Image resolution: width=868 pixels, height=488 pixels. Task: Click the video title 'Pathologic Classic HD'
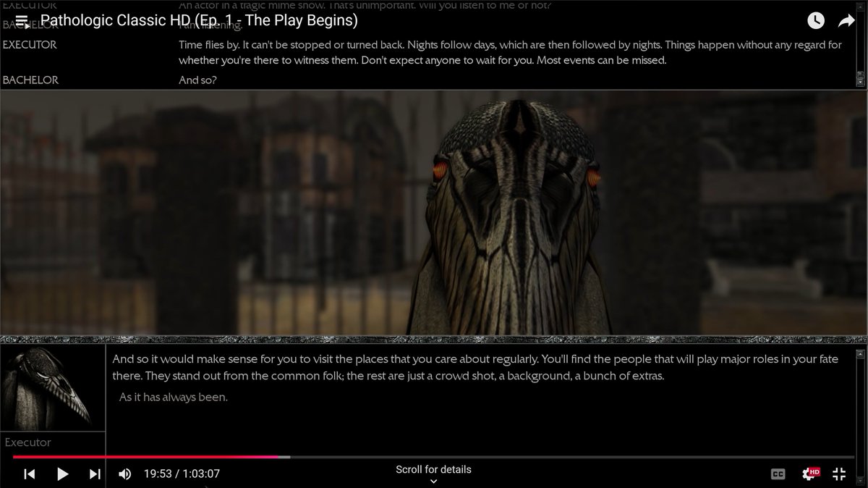[199, 20]
